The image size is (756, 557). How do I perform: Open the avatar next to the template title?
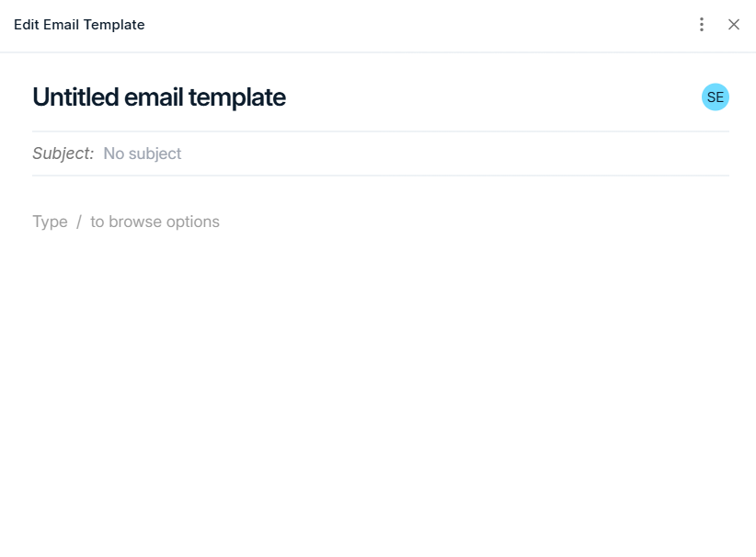tap(716, 97)
